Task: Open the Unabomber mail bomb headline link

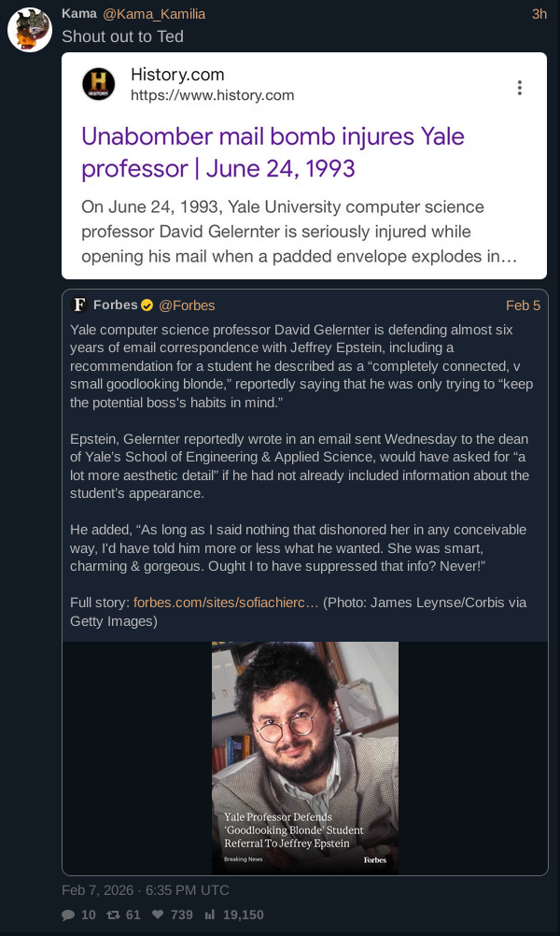Action: [x=273, y=152]
